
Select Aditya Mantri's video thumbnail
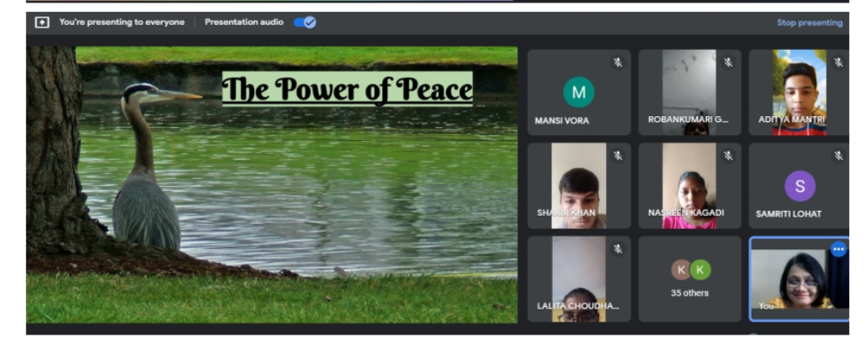click(799, 91)
